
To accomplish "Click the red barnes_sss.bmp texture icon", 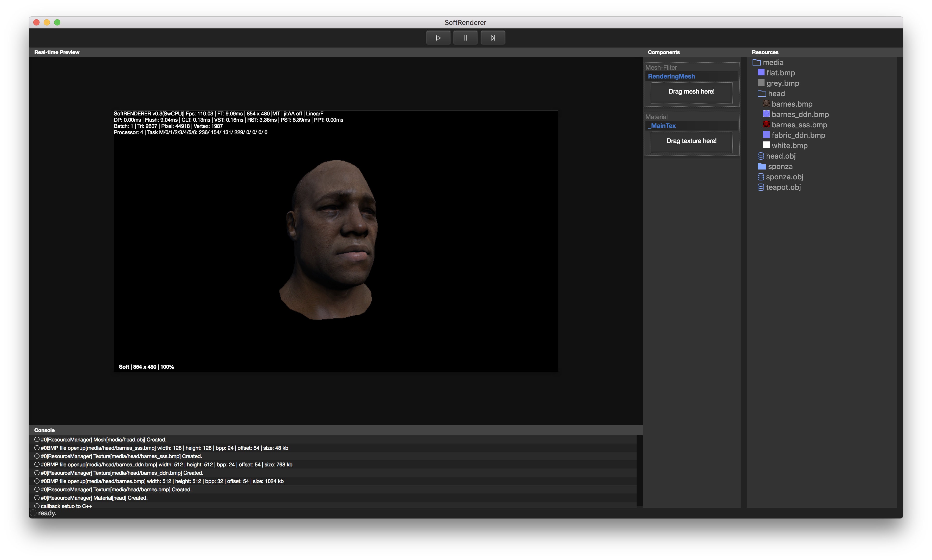I will pos(766,124).
